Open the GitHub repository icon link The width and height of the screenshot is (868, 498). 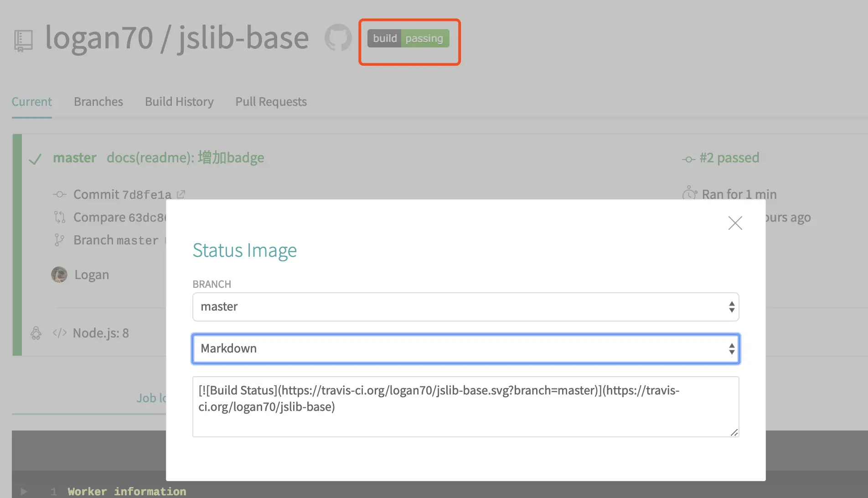(338, 38)
